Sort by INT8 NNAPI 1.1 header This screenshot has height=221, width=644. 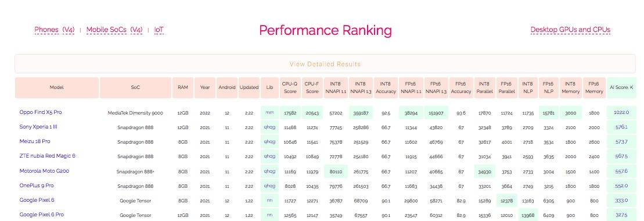coord(336,88)
